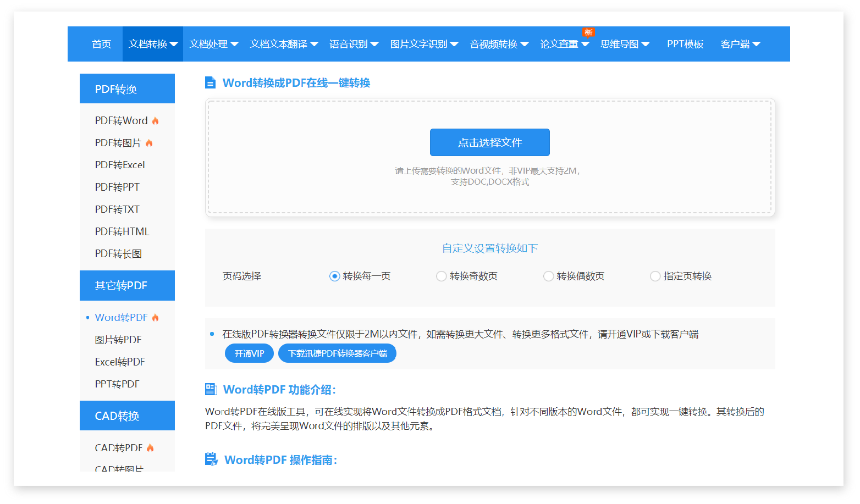
Task: Open PPT转PDF in the sidebar
Action: point(117,384)
